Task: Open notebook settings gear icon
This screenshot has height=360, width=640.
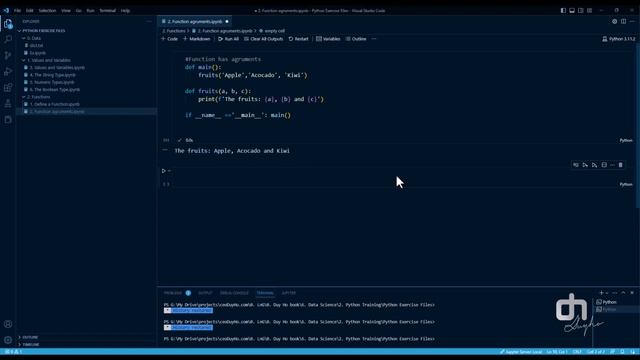Action: point(614,21)
